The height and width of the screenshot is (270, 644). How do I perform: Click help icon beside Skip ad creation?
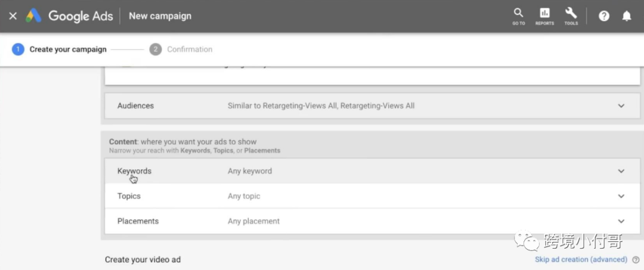point(636,259)
